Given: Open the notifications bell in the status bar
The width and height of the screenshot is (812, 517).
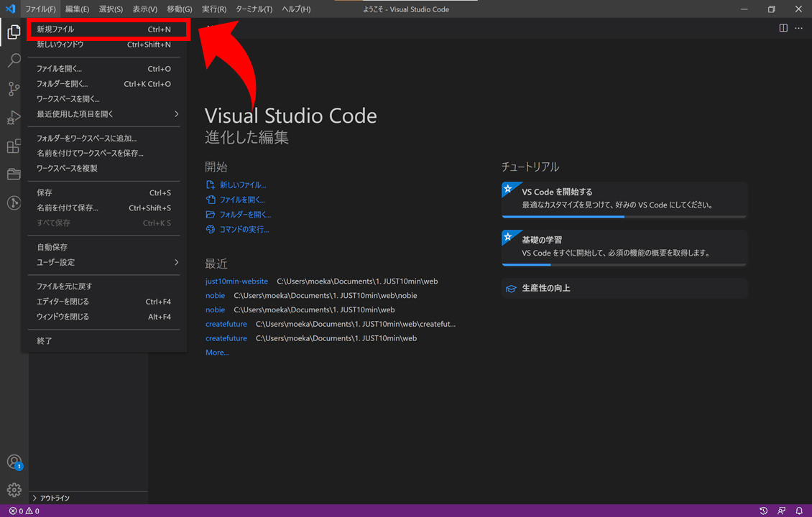Looking at the screenshot, I should click(x=799, y=511).
